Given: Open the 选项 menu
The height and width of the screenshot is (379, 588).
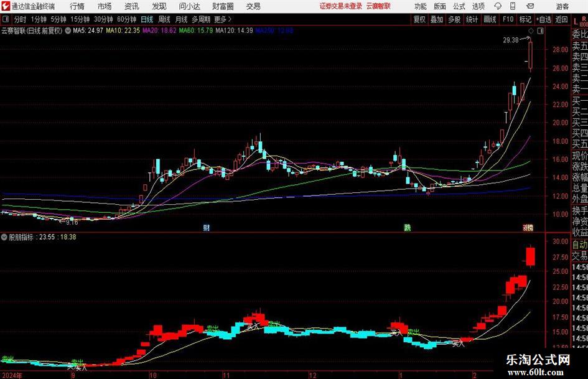Looking at the screenshot, I should click(478, 6).
